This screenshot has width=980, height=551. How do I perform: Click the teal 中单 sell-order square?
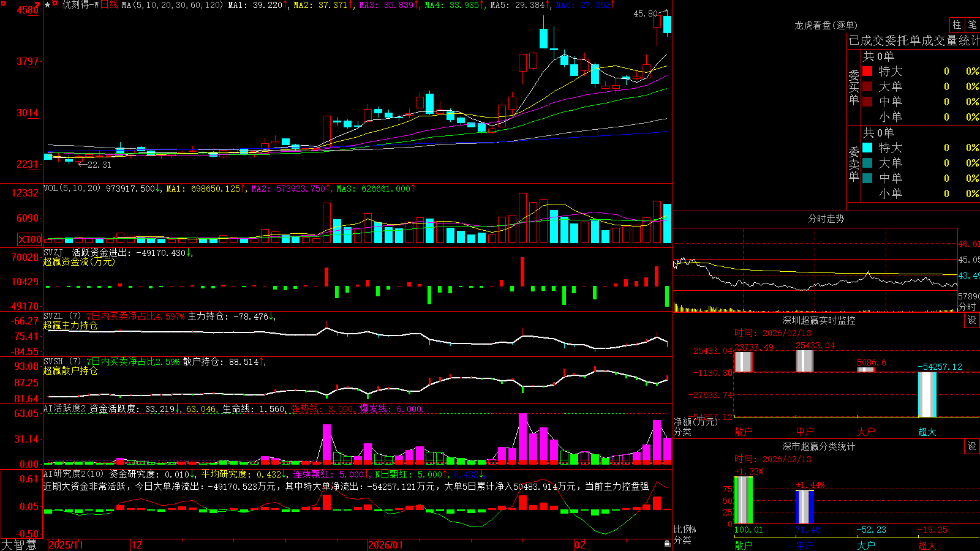(x=867, y=178)
